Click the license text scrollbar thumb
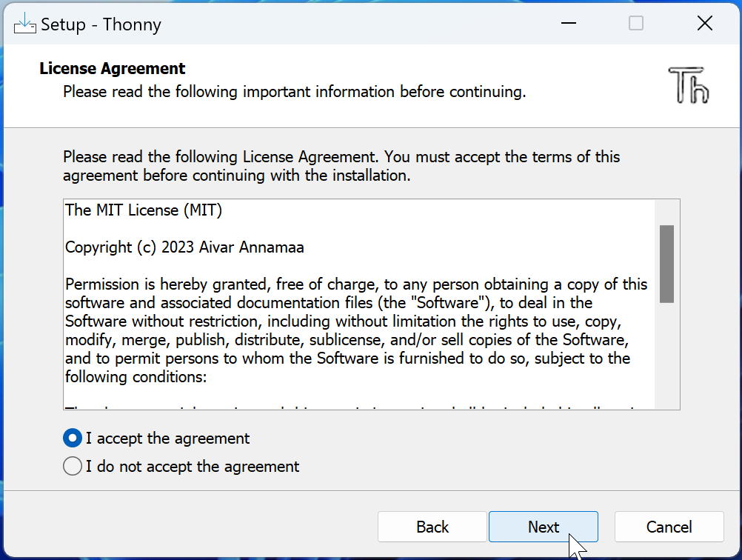742x560 pixels. point(666,264)
